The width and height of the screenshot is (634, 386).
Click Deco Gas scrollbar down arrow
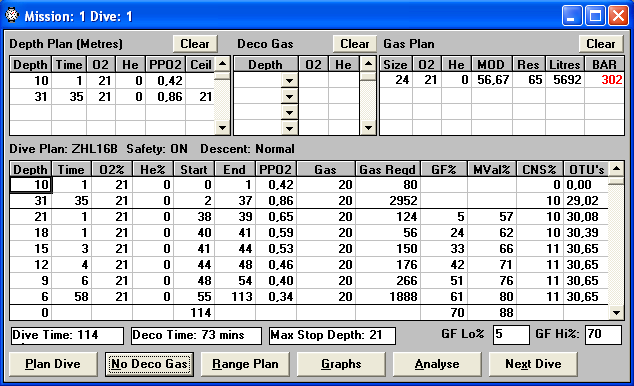(368, 128)
